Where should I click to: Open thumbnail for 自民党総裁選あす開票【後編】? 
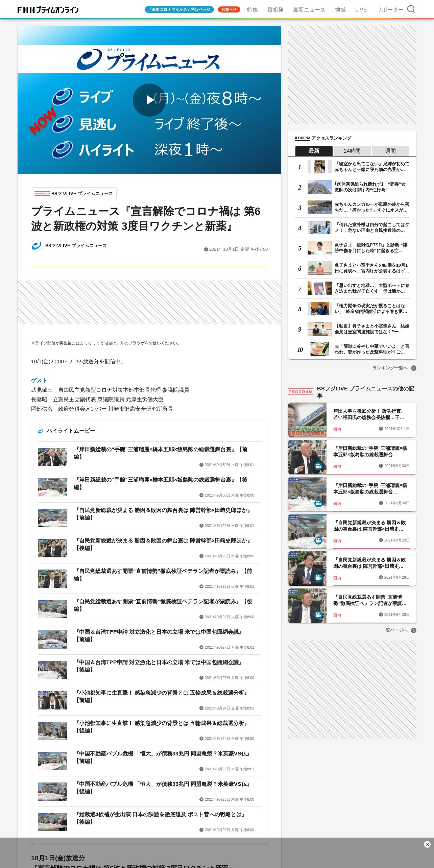[x=52, y=609]
